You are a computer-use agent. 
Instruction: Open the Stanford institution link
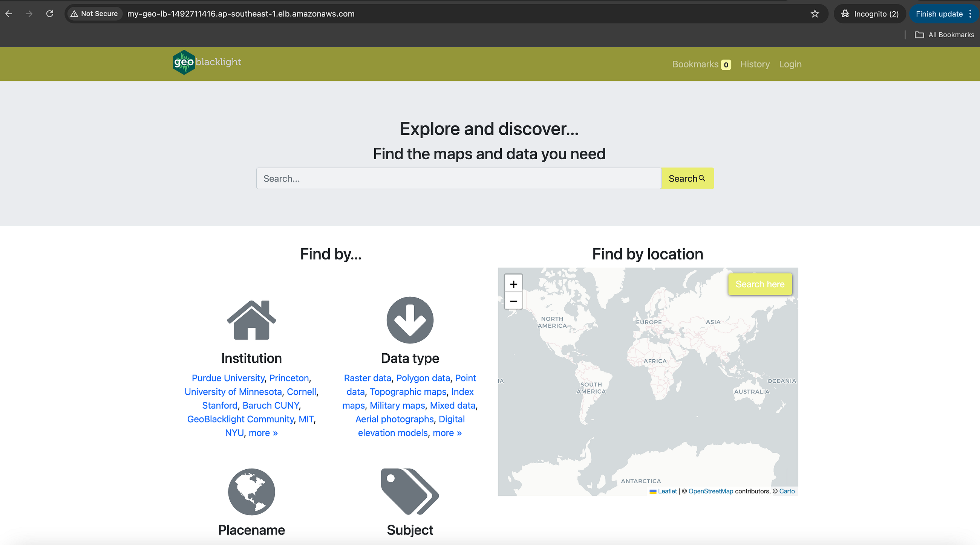(x=220, y=406)
